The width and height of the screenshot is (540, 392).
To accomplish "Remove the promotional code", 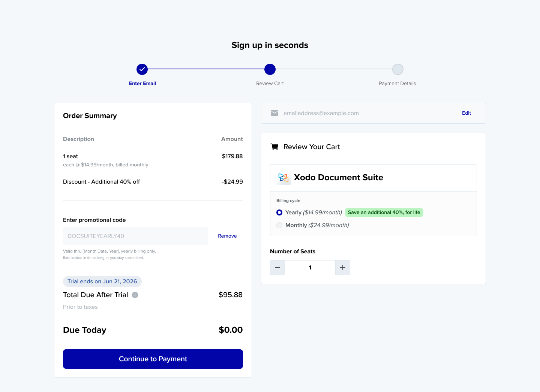I will (x=227, y=236).
